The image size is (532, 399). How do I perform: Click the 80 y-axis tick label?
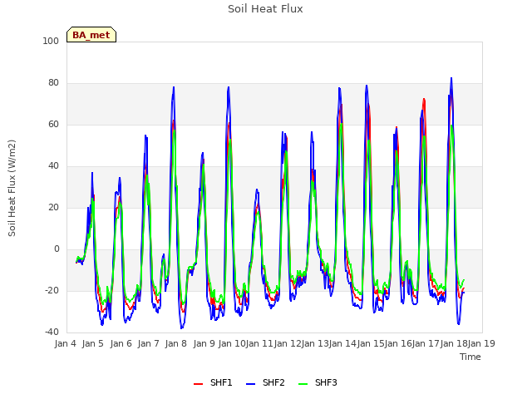click(53, 83)
